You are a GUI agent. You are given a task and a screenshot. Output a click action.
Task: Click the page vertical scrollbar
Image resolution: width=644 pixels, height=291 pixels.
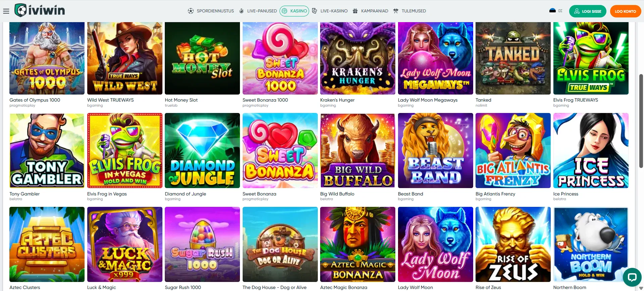[x=641, y=121]
